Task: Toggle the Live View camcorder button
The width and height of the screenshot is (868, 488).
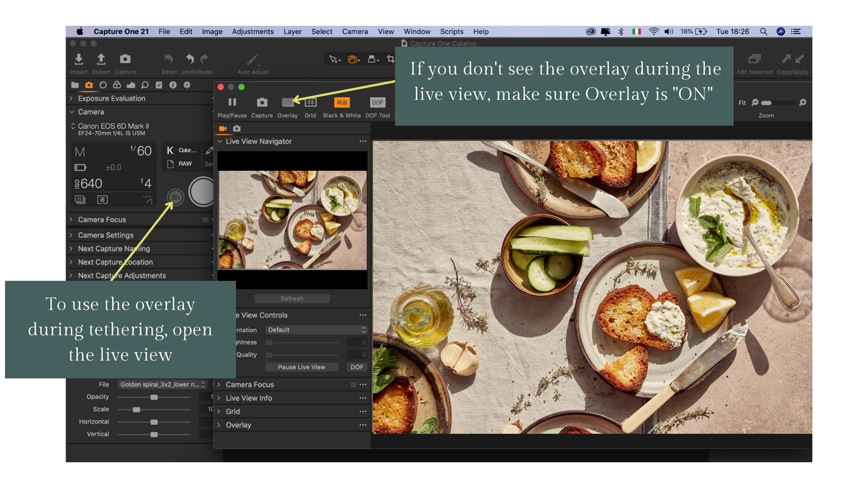Action: tap(175, 197)
